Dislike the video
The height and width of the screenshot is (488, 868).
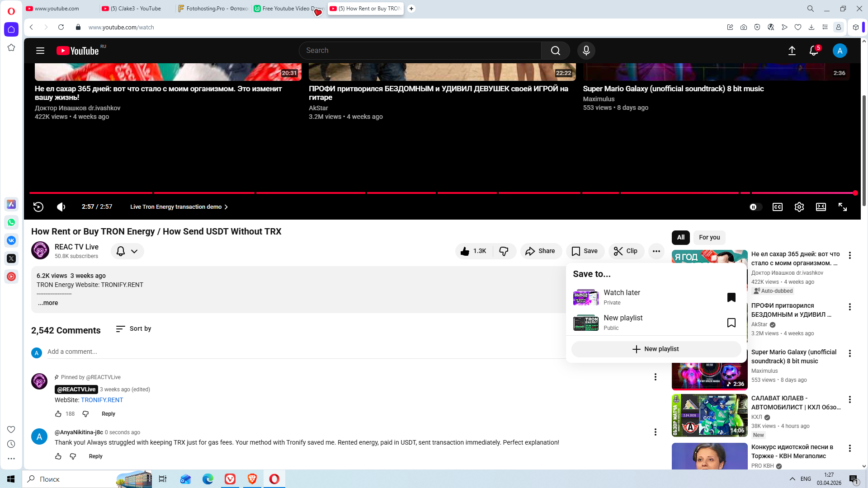(x=504, y=251)
